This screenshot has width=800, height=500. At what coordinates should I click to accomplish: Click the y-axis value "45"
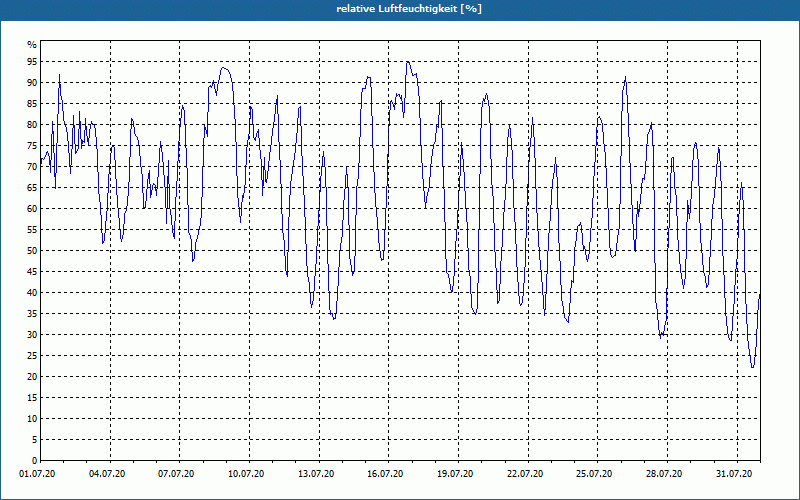click(32, 271)
